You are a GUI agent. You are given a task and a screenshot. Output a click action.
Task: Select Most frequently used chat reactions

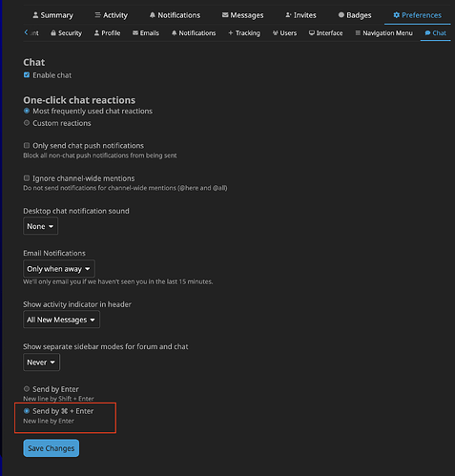(x=27, y=111)
